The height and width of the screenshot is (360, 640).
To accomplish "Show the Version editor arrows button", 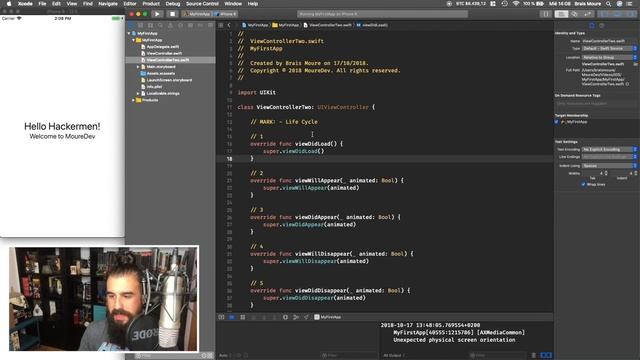I will click(x=587, y=14).
